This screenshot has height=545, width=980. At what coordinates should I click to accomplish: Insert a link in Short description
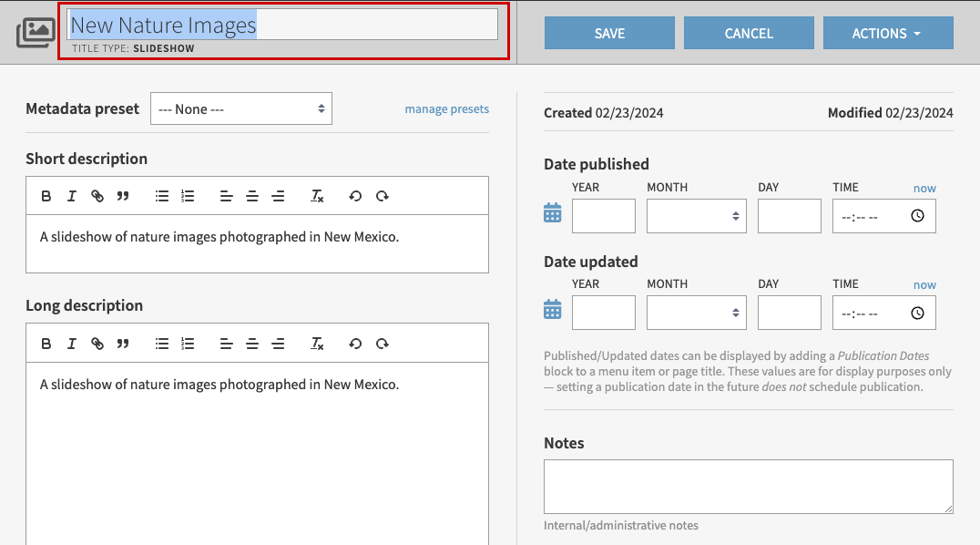(97, 195)
